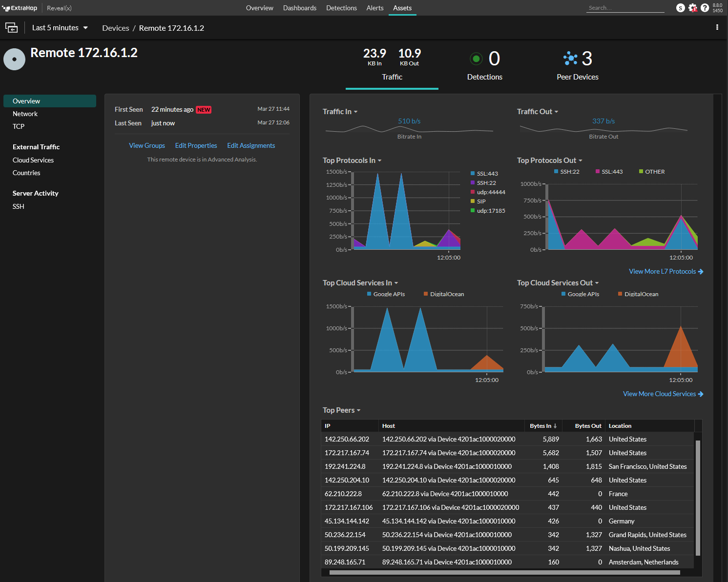The image size is (728, 582).
Task: Open system settings gear with alert
Action: (x=692, y=8)
